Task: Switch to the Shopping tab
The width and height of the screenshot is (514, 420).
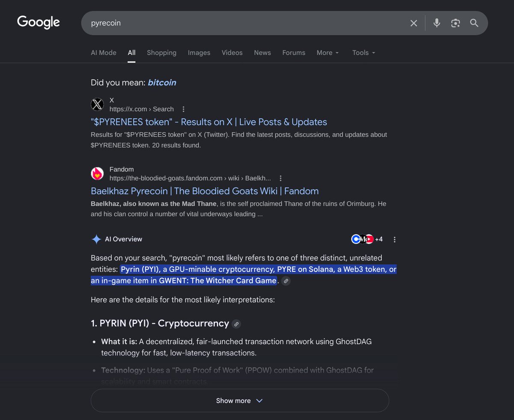Action: (x=161, y=53)
